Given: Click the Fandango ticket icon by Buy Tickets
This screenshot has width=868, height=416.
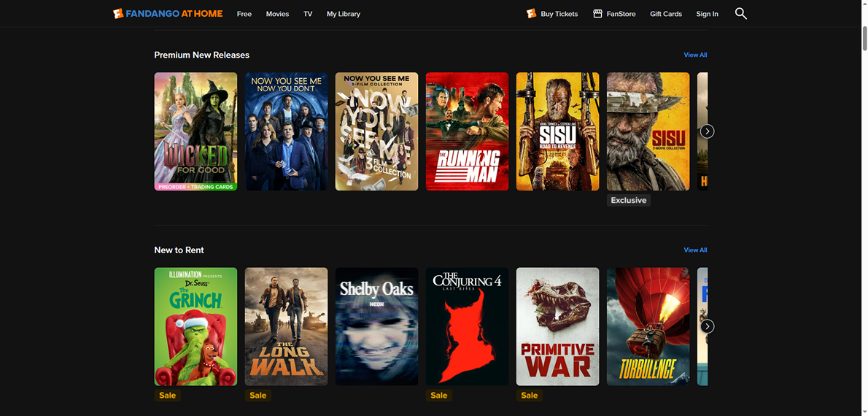Looking at the screenshot, I should point(532,14).
